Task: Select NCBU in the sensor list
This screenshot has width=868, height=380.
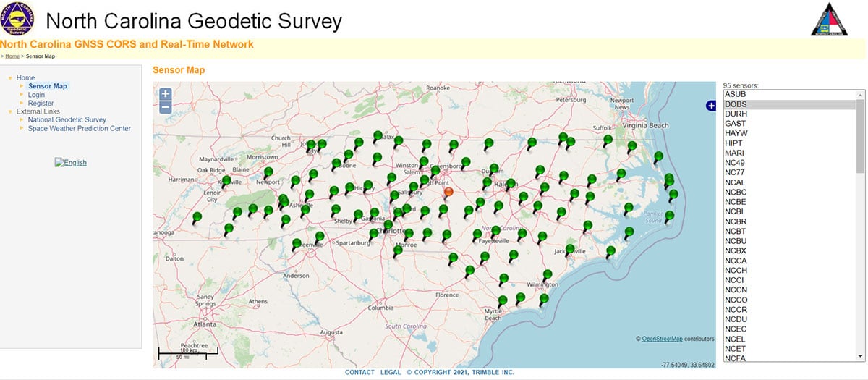Action: click(789, 241)
